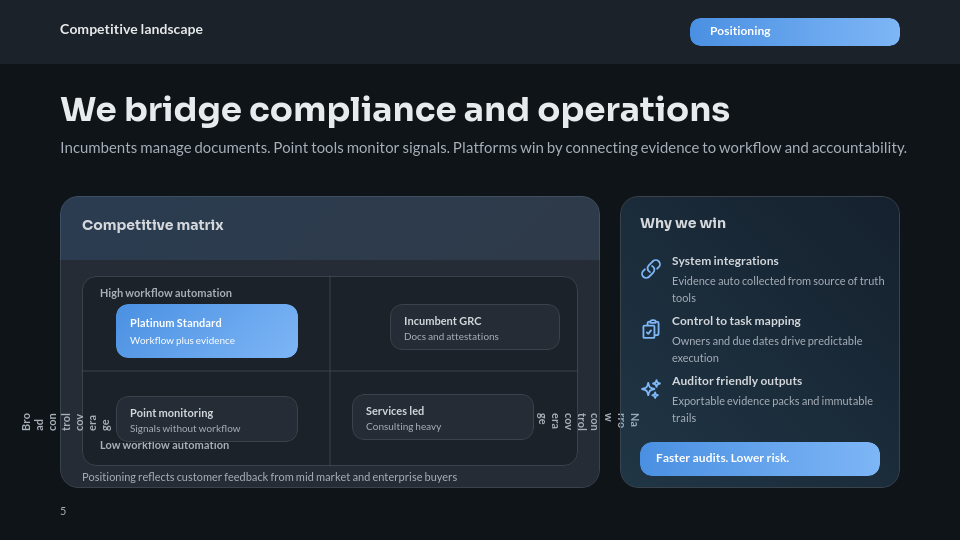Click the subtitle text about incumbents
960x540 pixels.
tap(483, 149)
